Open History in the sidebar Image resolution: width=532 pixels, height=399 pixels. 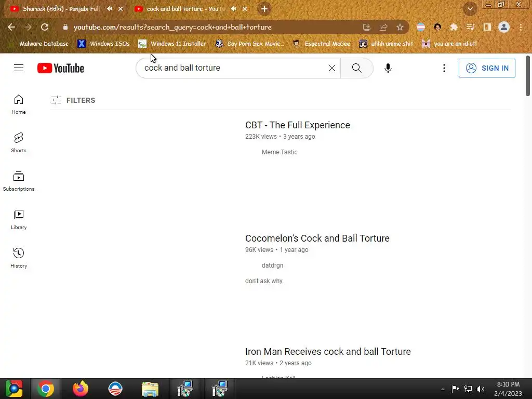[19, 258]
